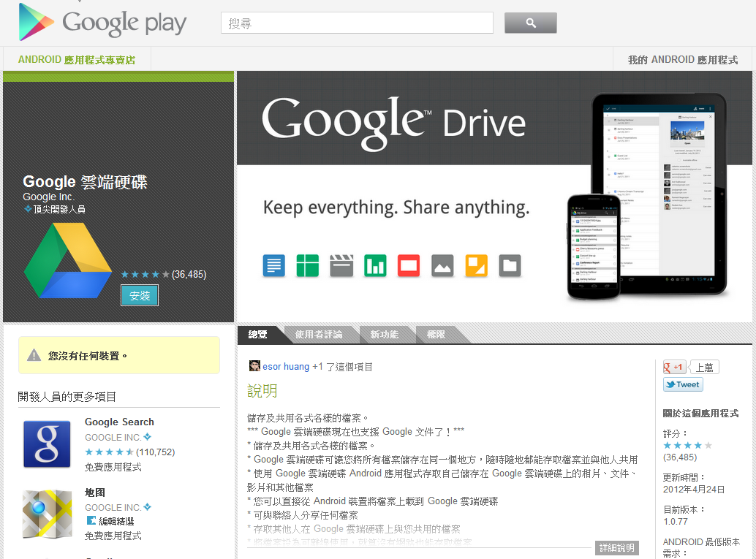Open the Google Maps (地图) app icon
The width and height of the screenshot is (756, 559).
pos(47,514)
